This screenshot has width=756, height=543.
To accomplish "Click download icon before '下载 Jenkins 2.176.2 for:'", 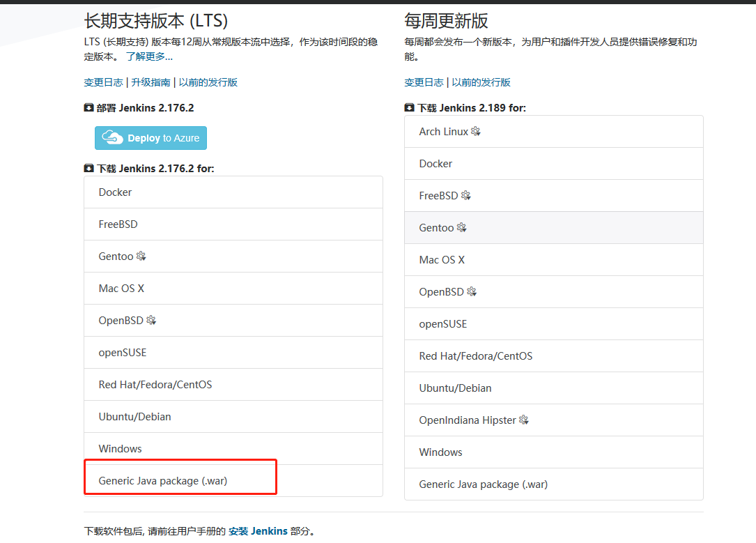I will [88, 168].
